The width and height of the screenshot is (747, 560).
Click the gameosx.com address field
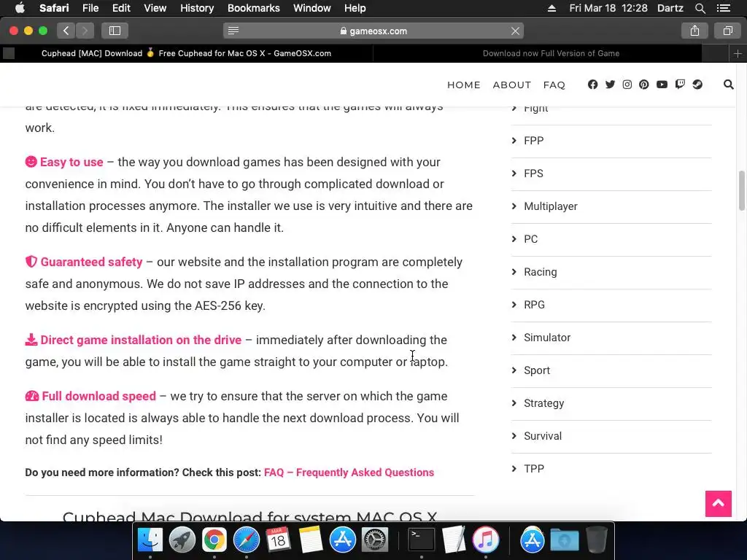[373, 31]
